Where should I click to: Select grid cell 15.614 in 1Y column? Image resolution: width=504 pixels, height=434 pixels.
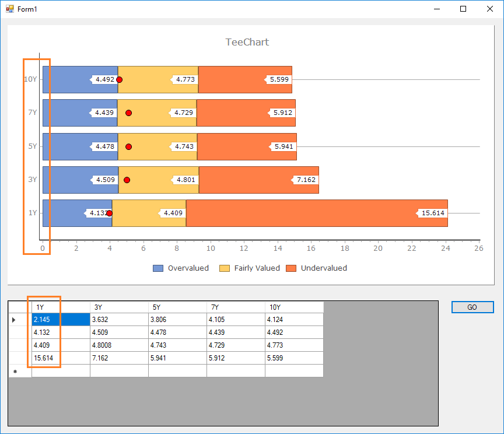(x=61, y=358)
